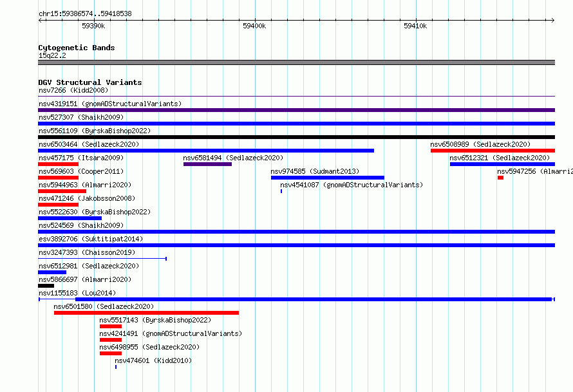This screenshot has width=573, height=392.
Task: Click the DGV Structural Variants track title
Action: point(90,82)
